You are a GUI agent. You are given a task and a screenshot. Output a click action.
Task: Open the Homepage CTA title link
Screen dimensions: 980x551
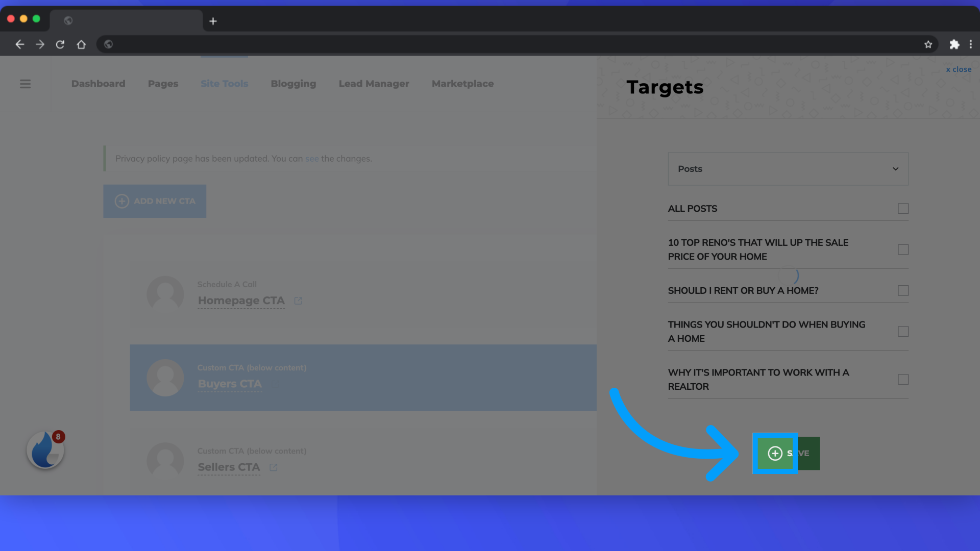click(241, 301)
